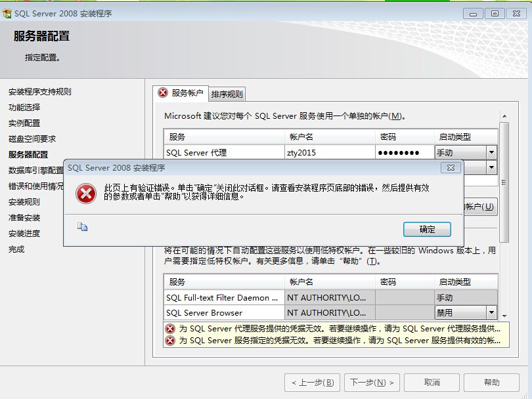Select 准备安装 in the left steps list

[24, 218]
